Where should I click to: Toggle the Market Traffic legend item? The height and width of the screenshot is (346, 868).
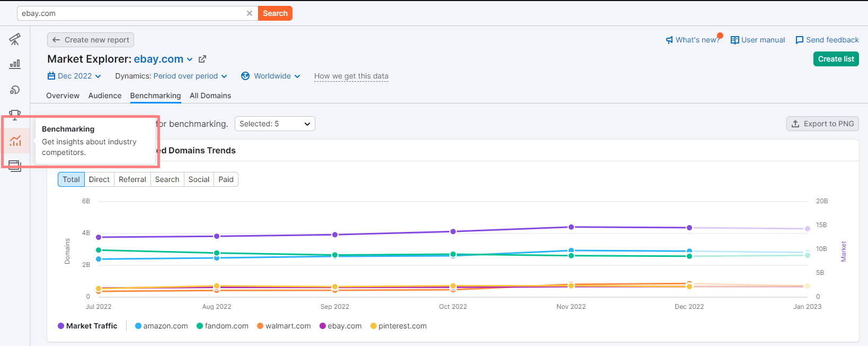point(87,326)
